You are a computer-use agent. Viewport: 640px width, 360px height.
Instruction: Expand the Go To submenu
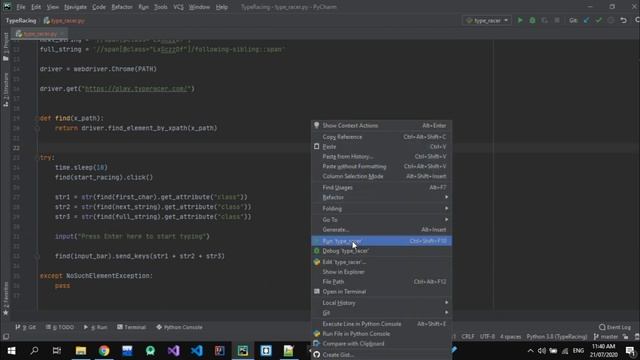tap(381, 220)
